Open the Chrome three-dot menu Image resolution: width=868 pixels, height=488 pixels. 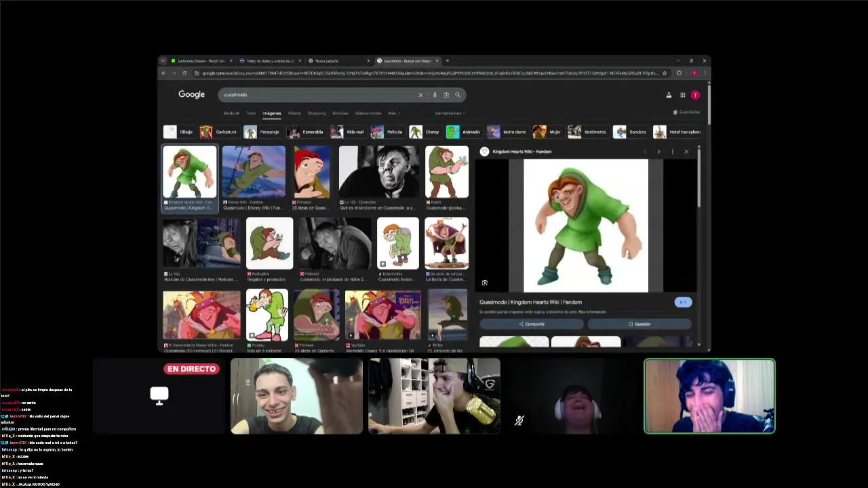pos(705,73)
